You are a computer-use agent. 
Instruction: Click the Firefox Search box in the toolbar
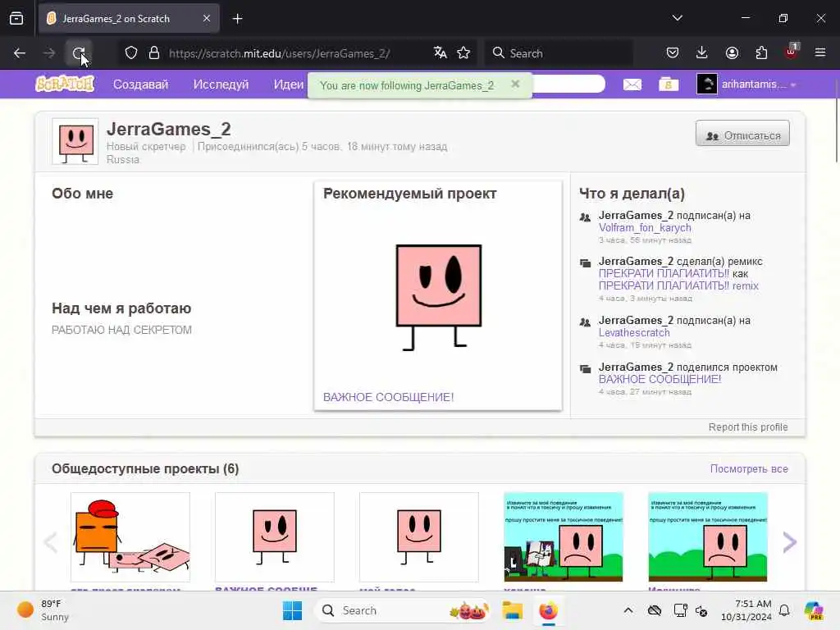click(559, 53)
